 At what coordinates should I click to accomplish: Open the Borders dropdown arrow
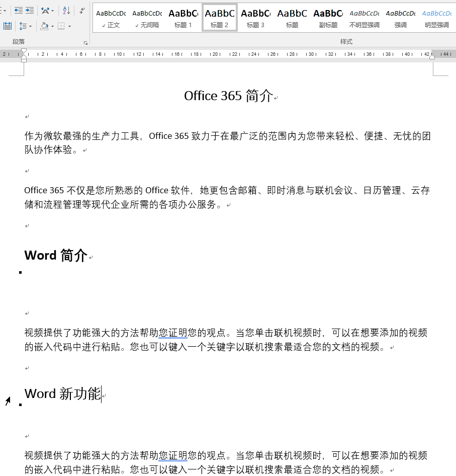point(69,26)
